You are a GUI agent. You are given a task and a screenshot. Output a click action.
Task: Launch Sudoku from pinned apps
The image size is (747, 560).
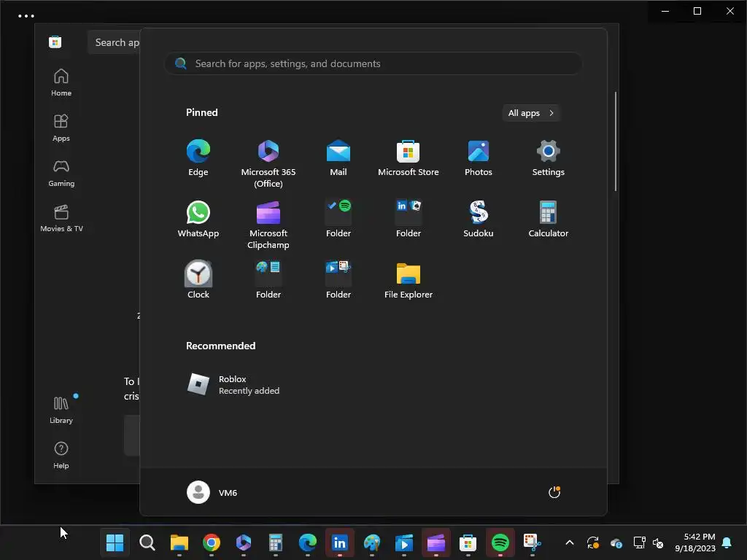click(x=479, y=219)
